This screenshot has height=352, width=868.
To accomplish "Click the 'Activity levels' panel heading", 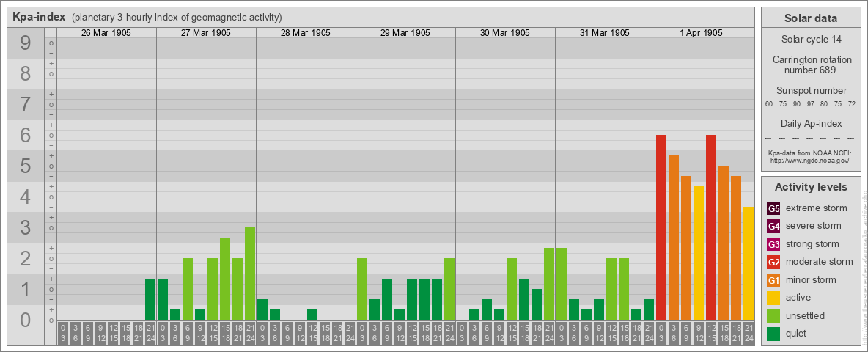I will [810, 187].
